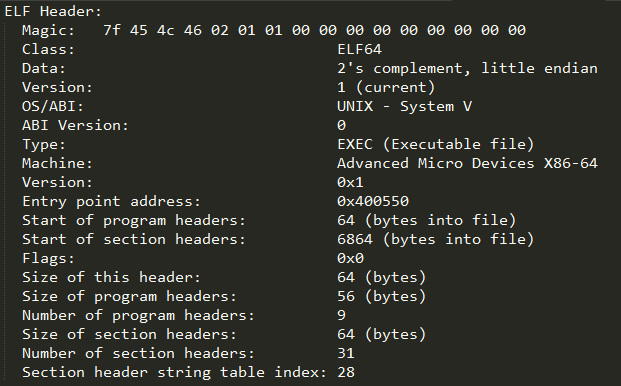Image resolution: width=621 pixels, height=386 pixels.
Task: Click the 'ABI Version:' label
Action: point(75,125)
